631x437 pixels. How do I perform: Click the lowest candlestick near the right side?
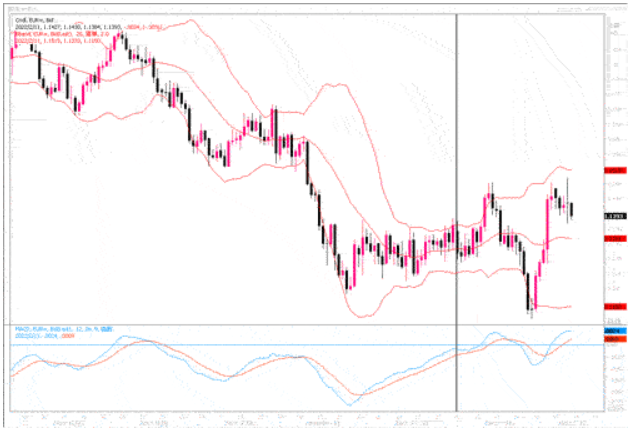tap(530, 298)
